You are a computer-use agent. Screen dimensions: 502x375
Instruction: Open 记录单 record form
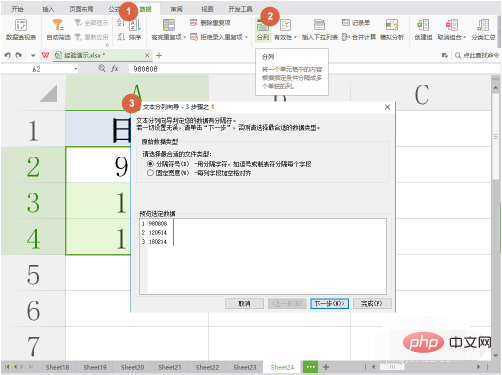tap(356, 23)
